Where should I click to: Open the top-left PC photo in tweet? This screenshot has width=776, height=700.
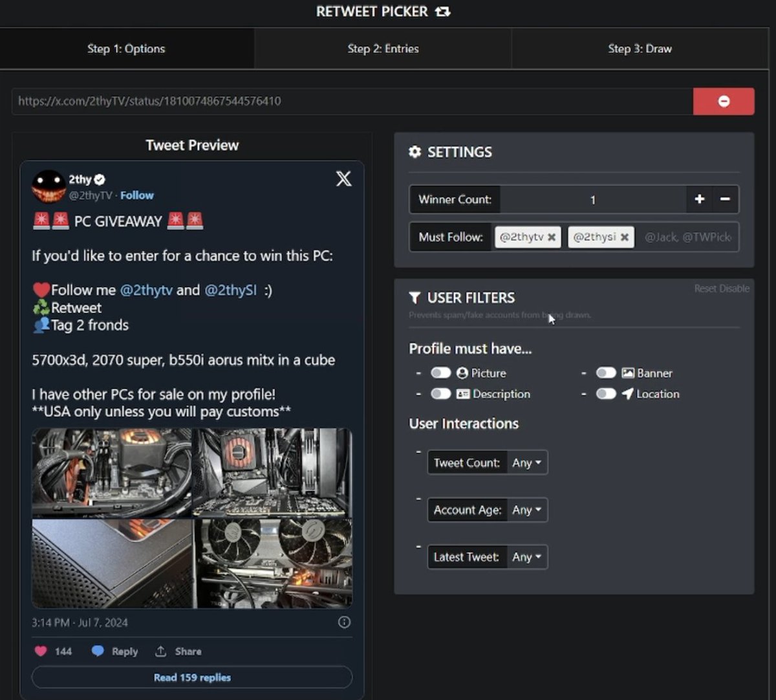[112, 473]
